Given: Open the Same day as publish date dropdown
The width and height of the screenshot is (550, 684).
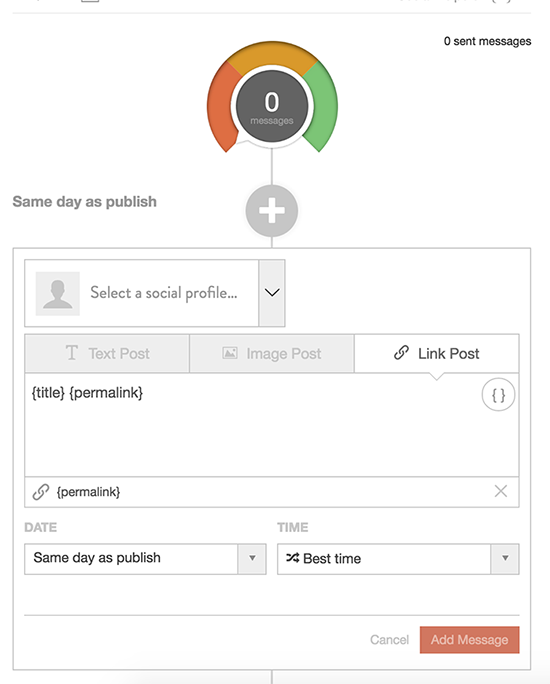Looking at the screenshot, I should (145, 559).
